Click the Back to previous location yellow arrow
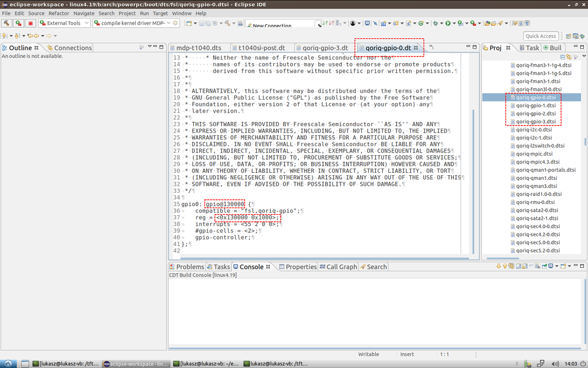588x368 pixels. [37, 35]
